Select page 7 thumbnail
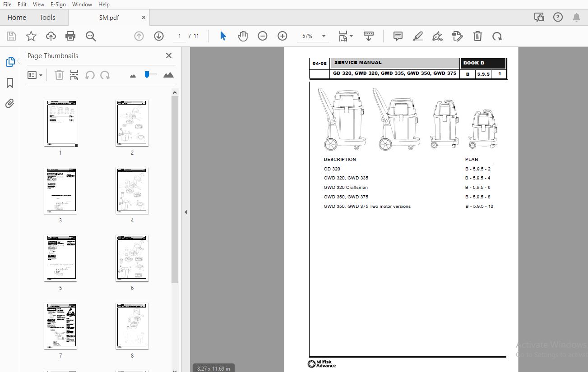The image size is (588, 372). 60,326
